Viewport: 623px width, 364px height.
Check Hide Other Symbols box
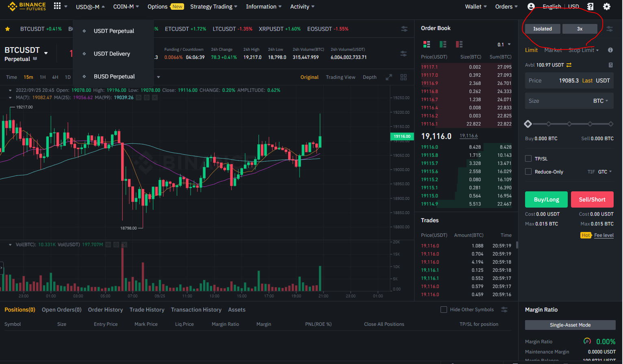pos(444,310)
